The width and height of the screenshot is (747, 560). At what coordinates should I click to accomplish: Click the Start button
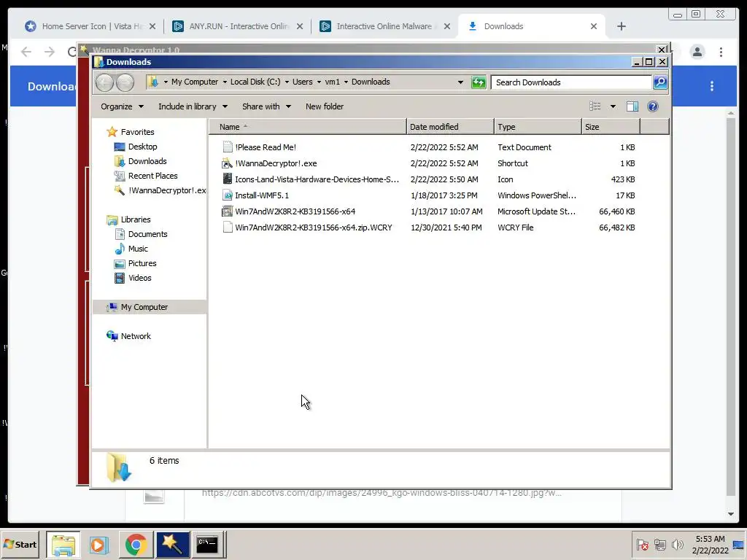pyautogui.click(x=20, y=544)
